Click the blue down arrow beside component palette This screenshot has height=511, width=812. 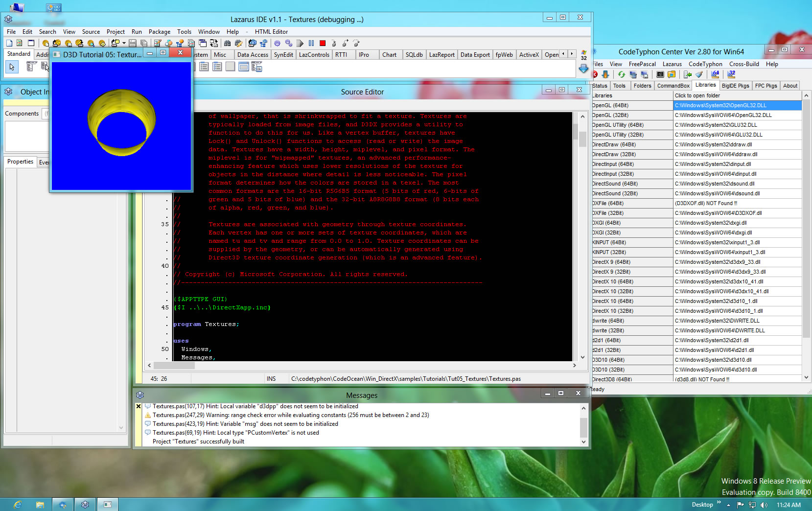click(583, 69)
